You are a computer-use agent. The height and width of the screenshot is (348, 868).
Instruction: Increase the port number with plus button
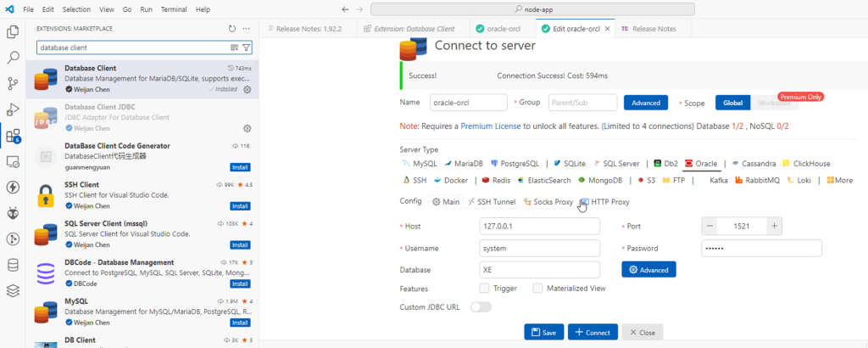pos(773,226)
